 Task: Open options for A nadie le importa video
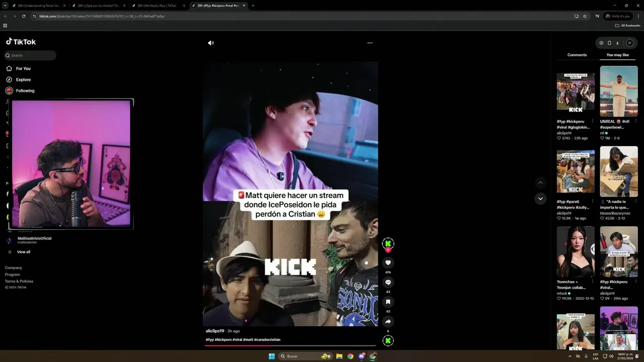coord(635,202)
